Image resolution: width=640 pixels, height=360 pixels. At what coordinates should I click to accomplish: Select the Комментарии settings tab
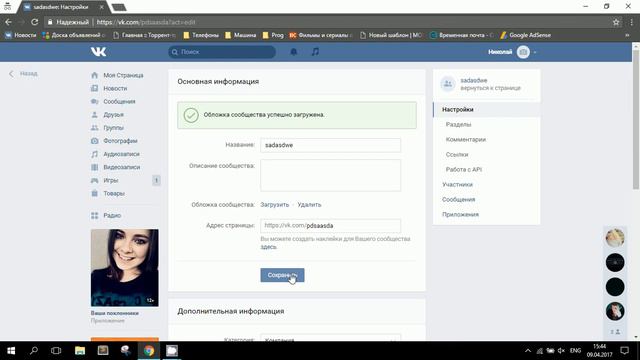coord(466,139)
